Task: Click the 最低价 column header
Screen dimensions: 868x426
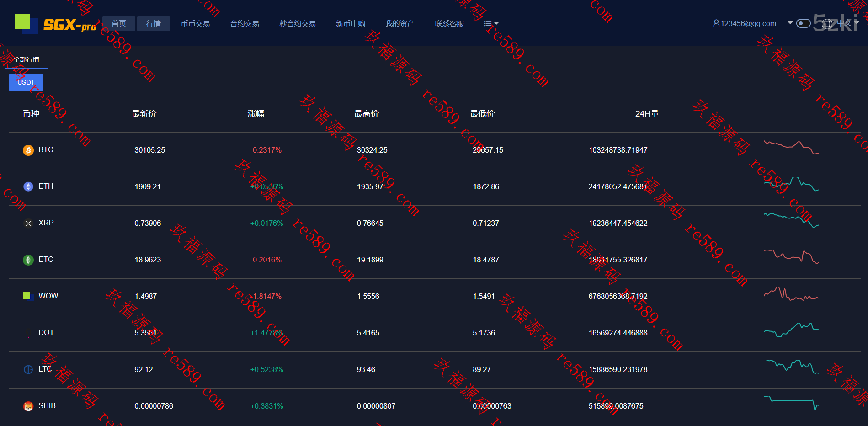Action: pos(482,114)
